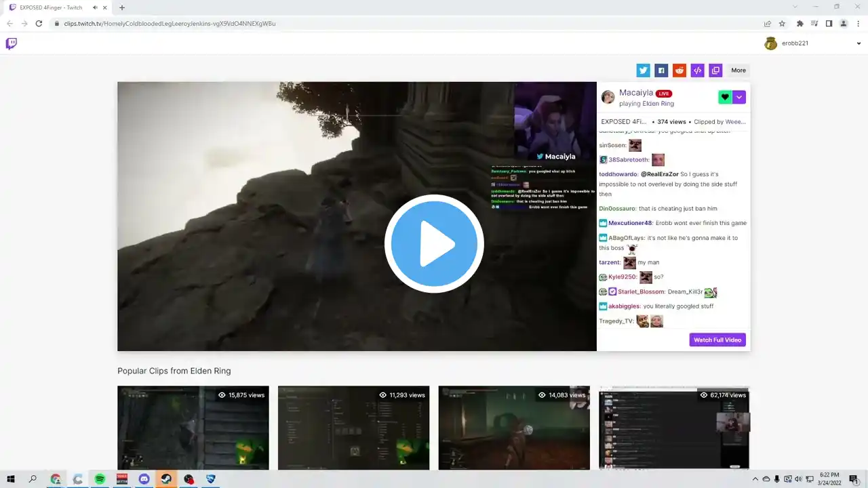Screen dimensions: 868x488
Task: Click the akabiggles chat username
Action: (x=625, y=306)
